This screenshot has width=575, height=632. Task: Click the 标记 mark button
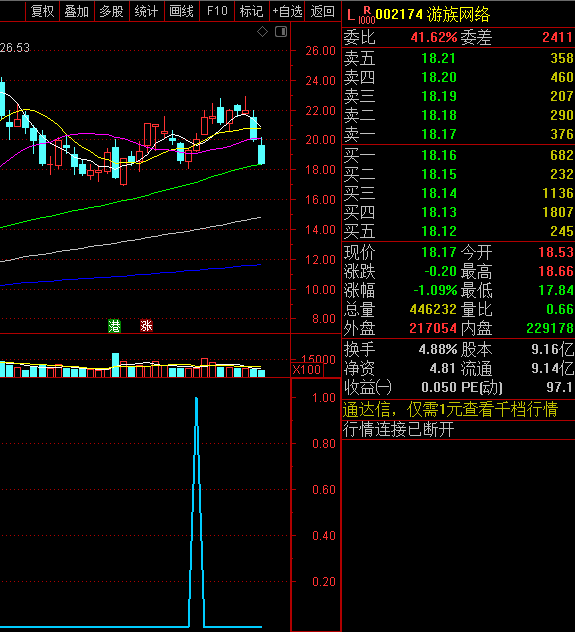click(x=251, y=11)
